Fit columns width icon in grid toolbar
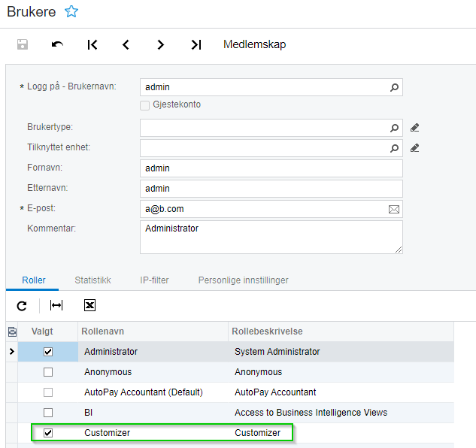 pos(56,305)
